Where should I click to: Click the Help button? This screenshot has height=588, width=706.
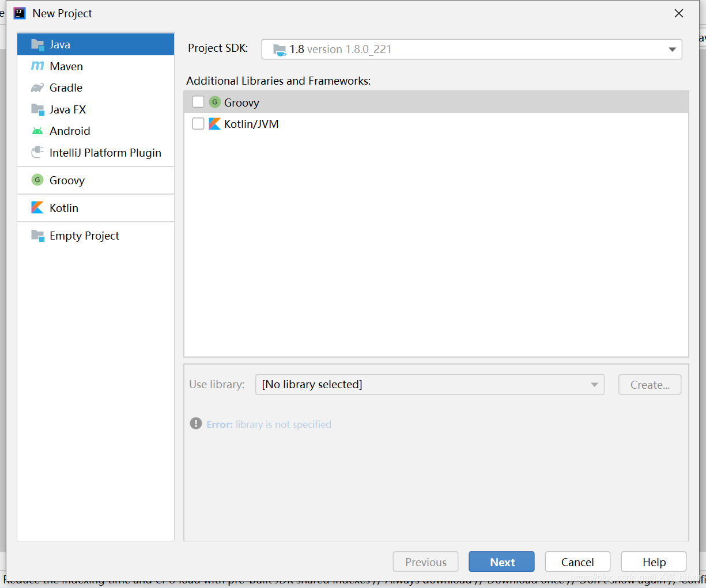coord(654,562)
